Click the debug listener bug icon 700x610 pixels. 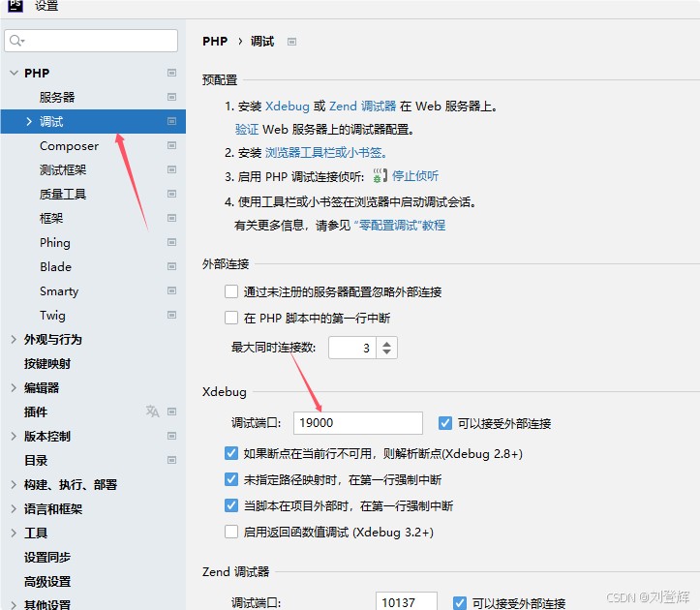coord(380,176)
